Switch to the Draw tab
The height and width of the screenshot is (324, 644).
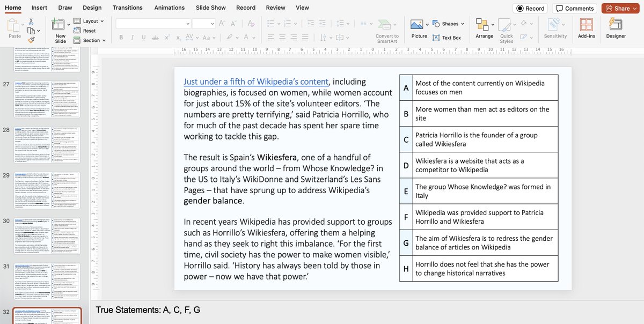(65, 8)
